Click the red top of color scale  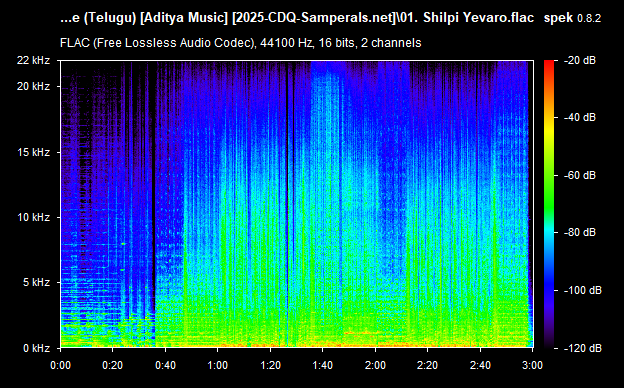pos(549,63)
